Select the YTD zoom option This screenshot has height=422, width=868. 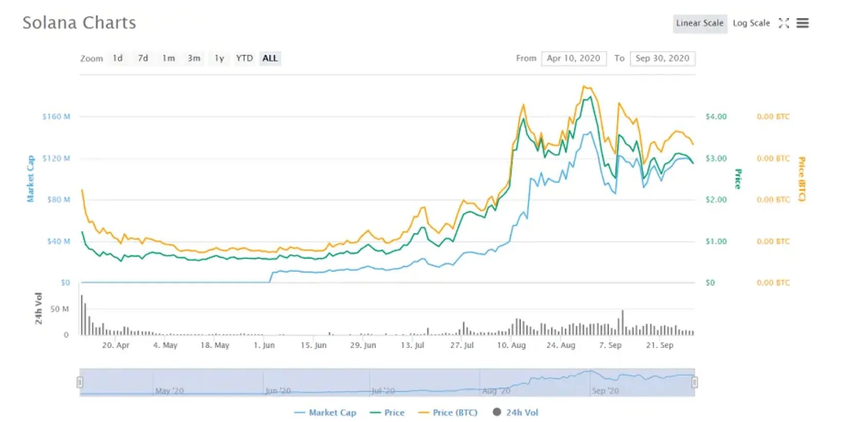pyautogui.click(x=244, y=58)
